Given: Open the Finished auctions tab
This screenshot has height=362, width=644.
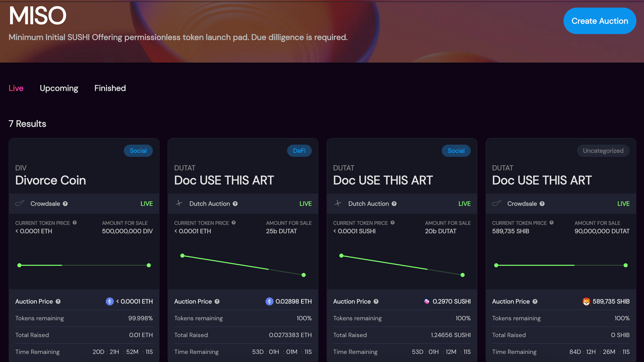Looking at the screenshot, I should pyautogui.click(x=110, y=88).
